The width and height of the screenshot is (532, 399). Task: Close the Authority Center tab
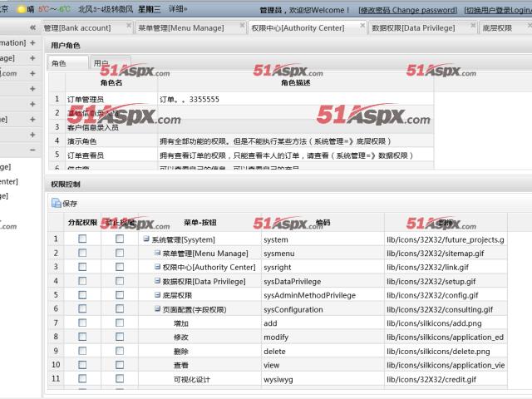click(362, 26)
